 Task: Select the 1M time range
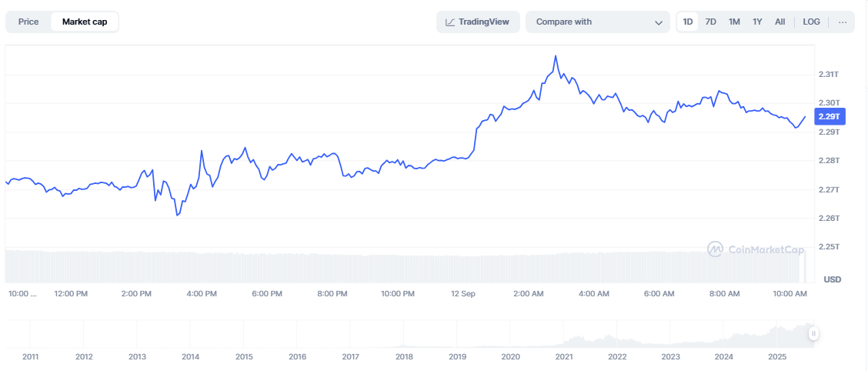[734, 22]
